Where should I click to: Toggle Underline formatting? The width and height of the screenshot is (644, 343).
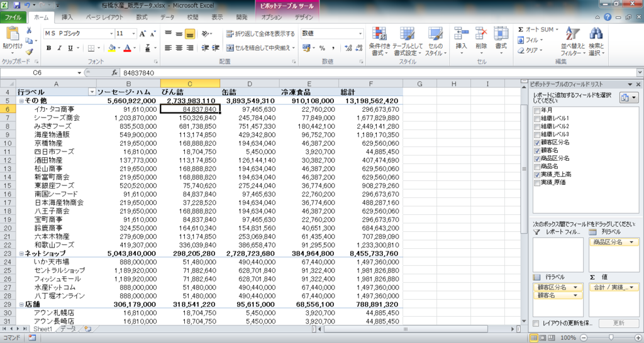click(x=70, y=48)
